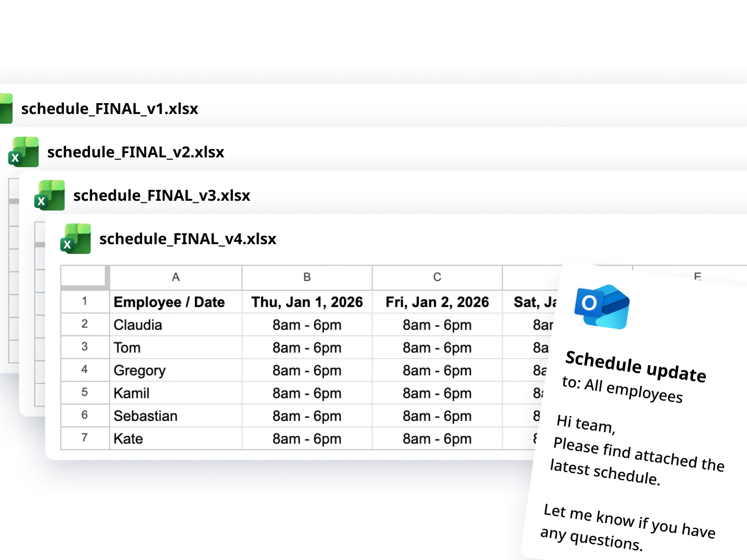
Task: Click Gregory's Thursday shift cell
Action: [307, 370]
